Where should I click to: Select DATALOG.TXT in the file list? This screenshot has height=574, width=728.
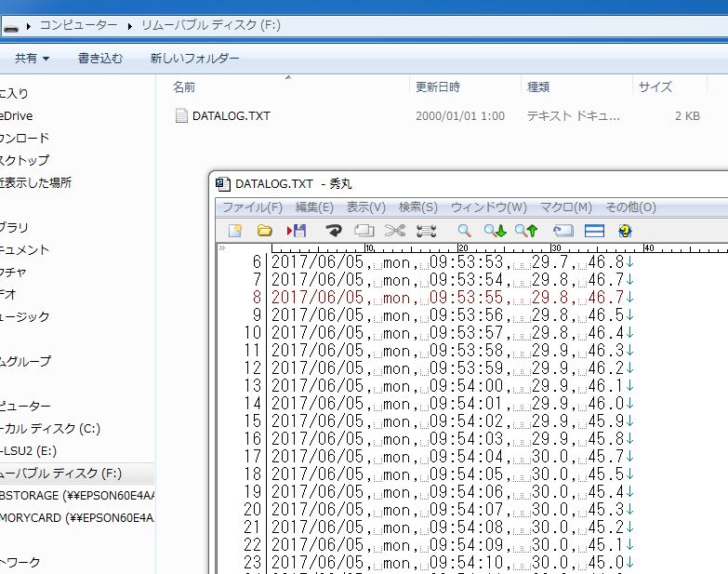231,116
